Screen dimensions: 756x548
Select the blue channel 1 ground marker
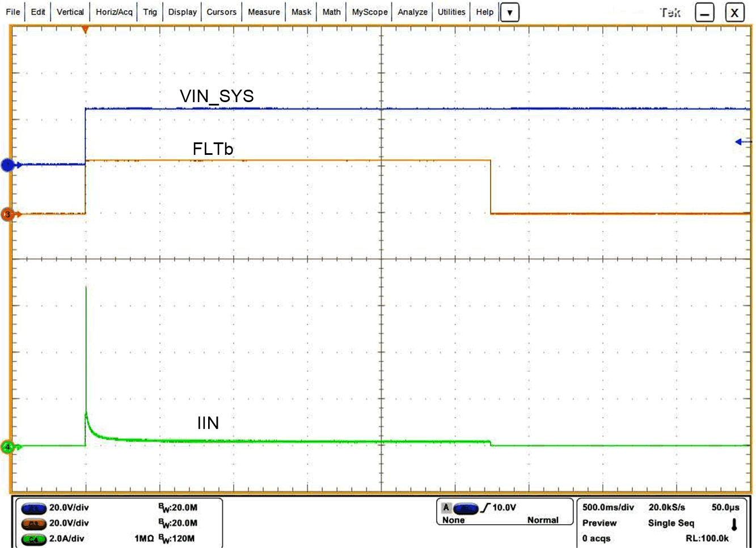[8, 165]
